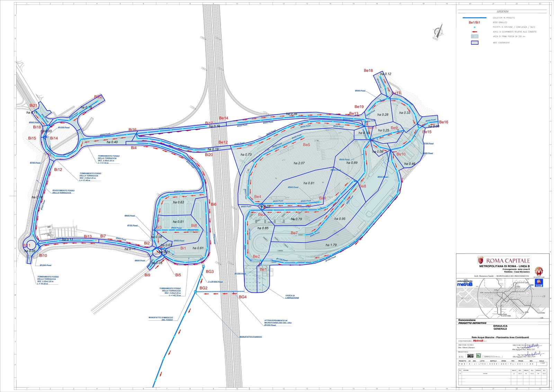Click the VASCA DI LAMINAZIONE annotation
Image resolution: width=554 pixels, height=392 pixels.
pyautogui.click(x=292, y=297)
